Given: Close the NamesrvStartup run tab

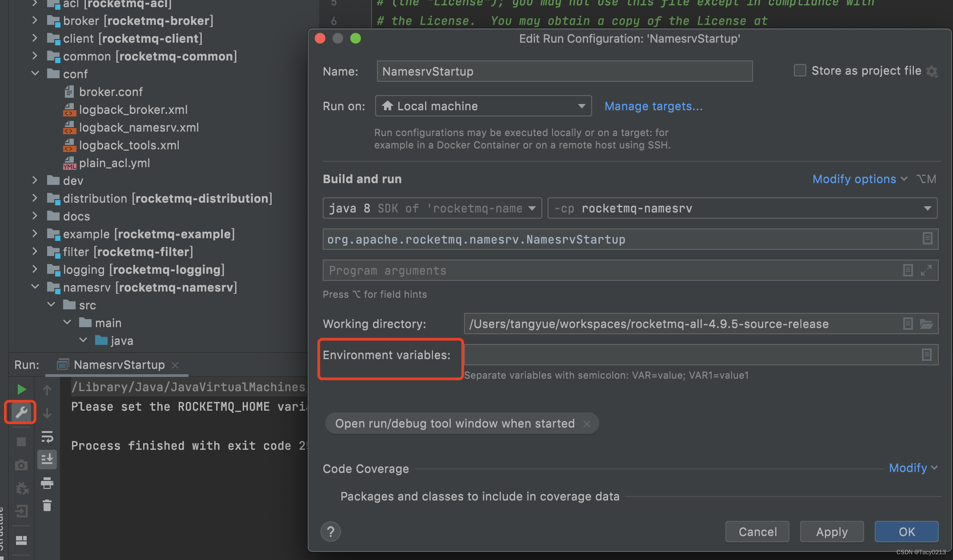Looking at the screenshot, I should point(175,365).
